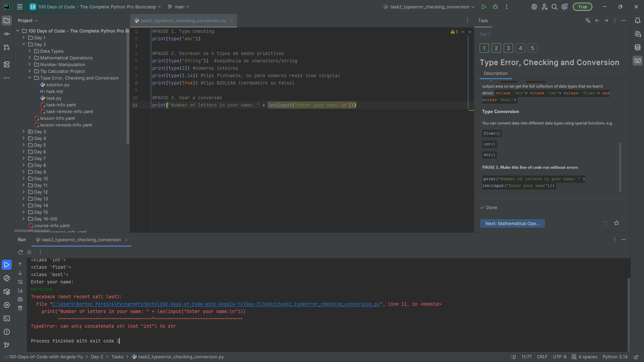The height and width of the screenshot is (362, 644).
Task: Open the Commit tool window
Action: point(7,34)
